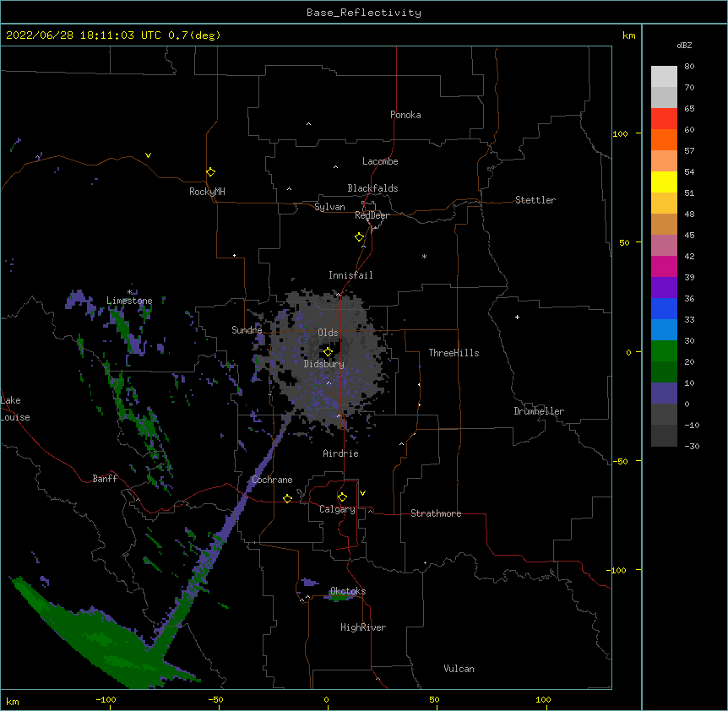This screenshot has height=711, width=728.
Task: Click the 42 value in the dBZ legend
Action: pos(689,256)
